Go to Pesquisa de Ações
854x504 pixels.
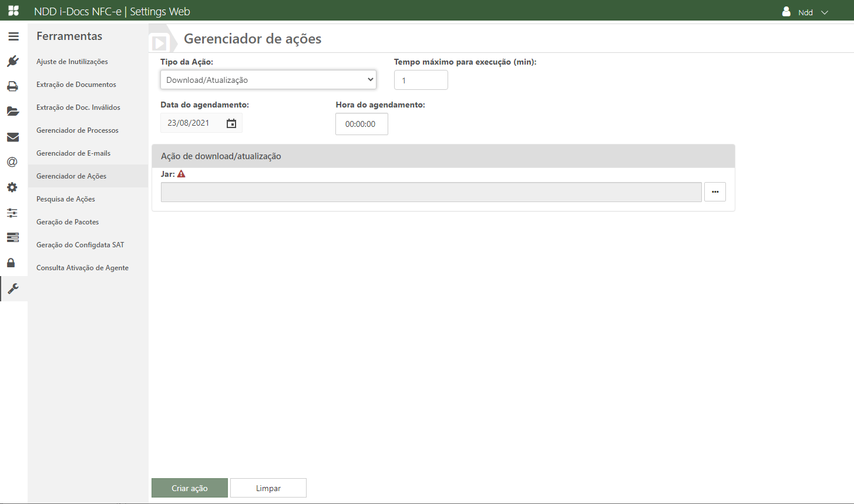pos(66,199)
